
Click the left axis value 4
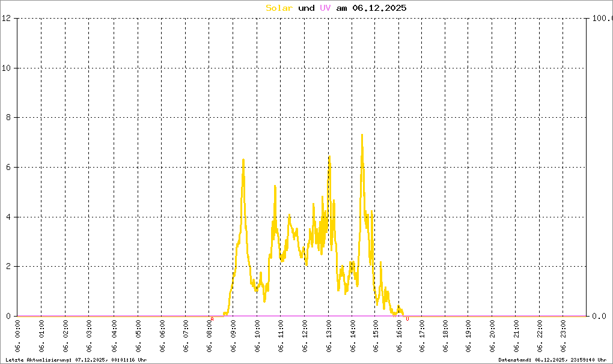pos(8,217)
